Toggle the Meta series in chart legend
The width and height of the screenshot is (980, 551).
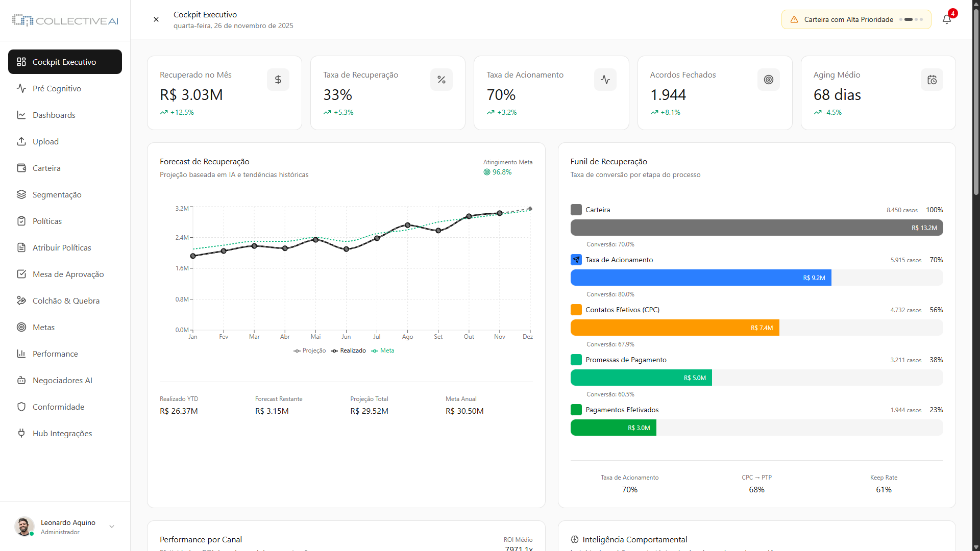(x=383, y=350)
